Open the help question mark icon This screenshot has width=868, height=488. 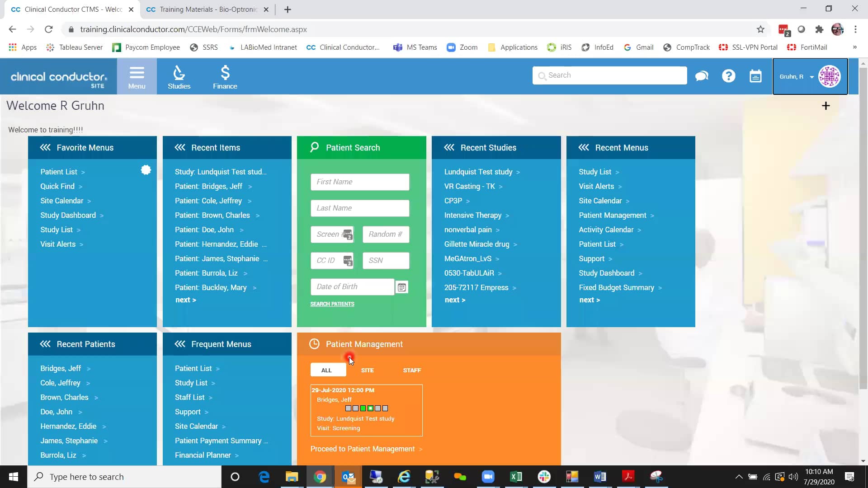coord(728,75)
